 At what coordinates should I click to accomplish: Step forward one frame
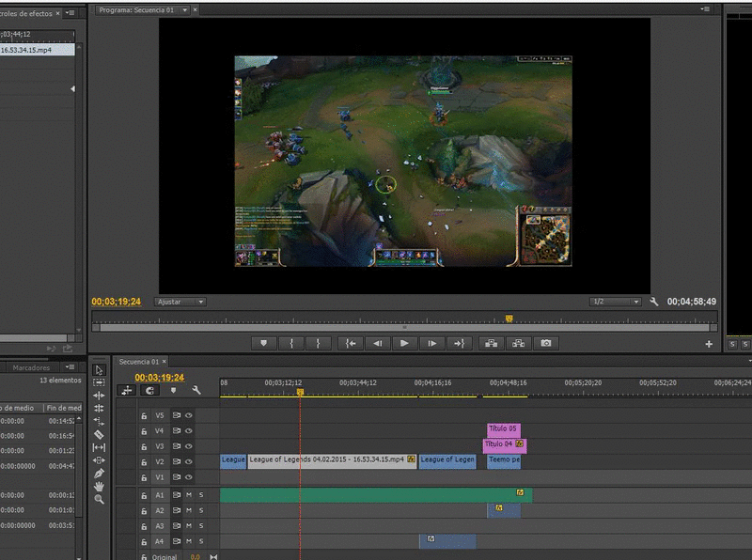(431, 343)
